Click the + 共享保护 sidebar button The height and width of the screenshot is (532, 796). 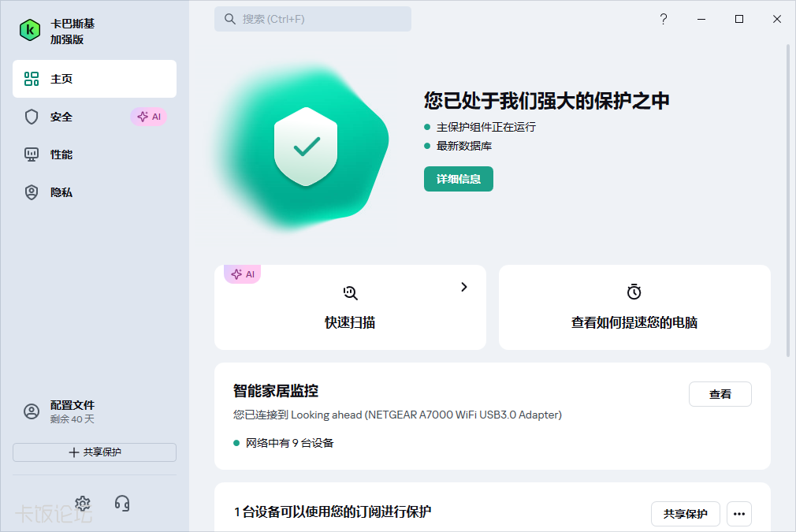click(x=95, y=452)
